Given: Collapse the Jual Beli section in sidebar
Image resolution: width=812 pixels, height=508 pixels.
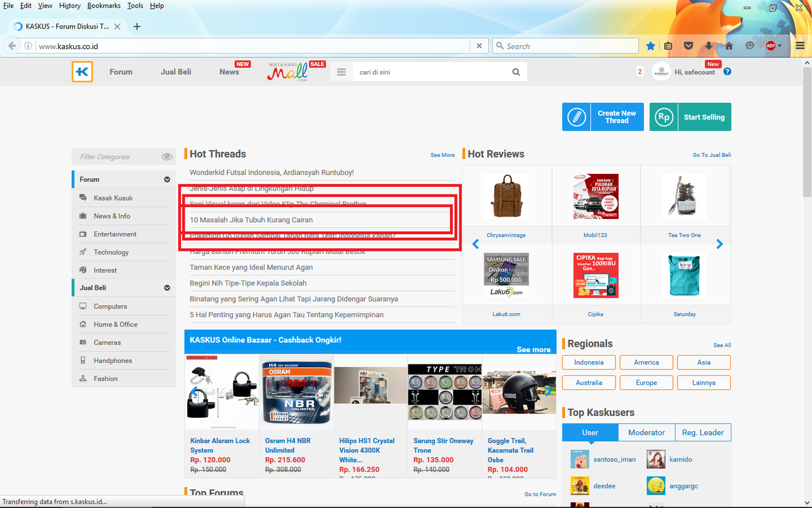Looking at the screenshot, I should click(x=167, y=288).
